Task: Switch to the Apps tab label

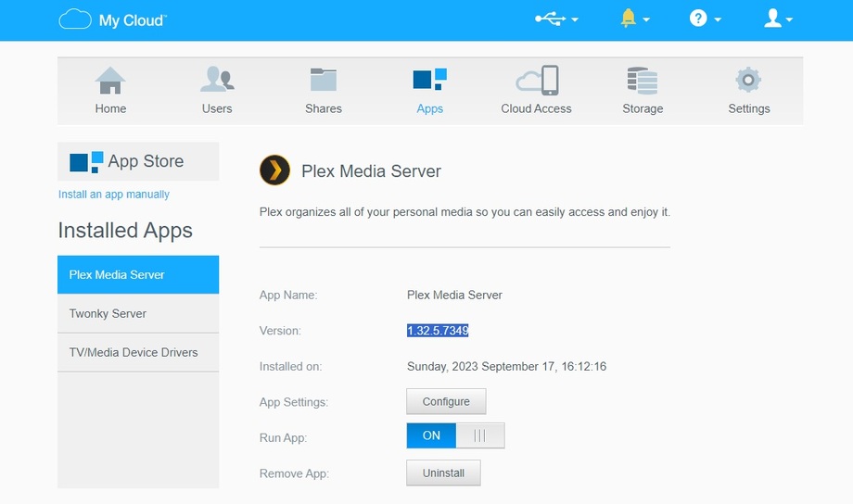Action: (430, 108)
